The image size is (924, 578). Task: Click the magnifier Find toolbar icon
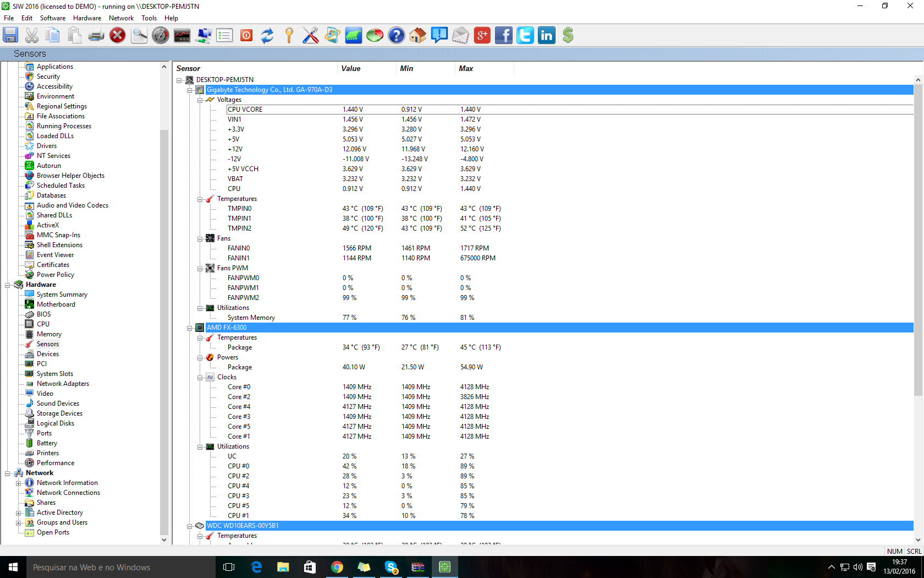[x=139, y=35]
